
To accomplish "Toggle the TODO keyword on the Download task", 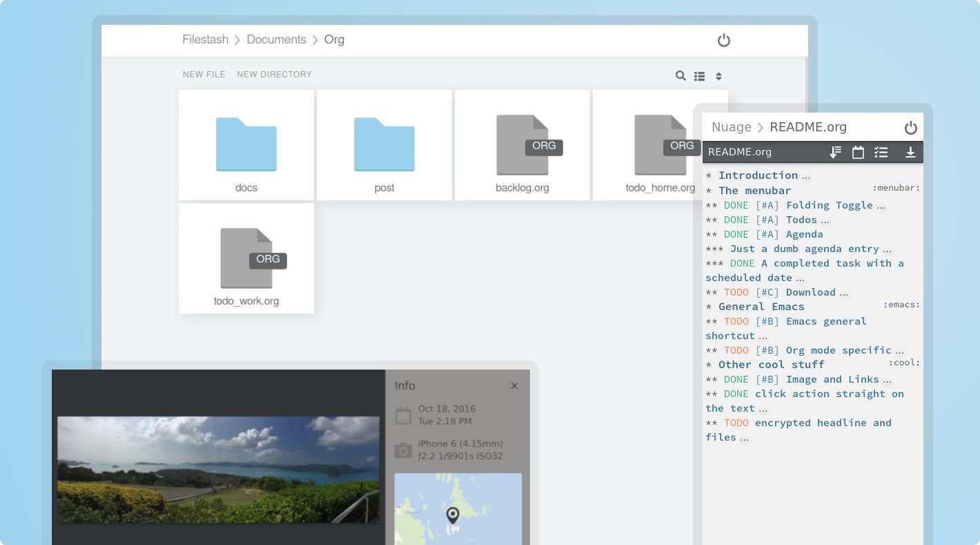I will pyautogui.click(x=736, y=292).
